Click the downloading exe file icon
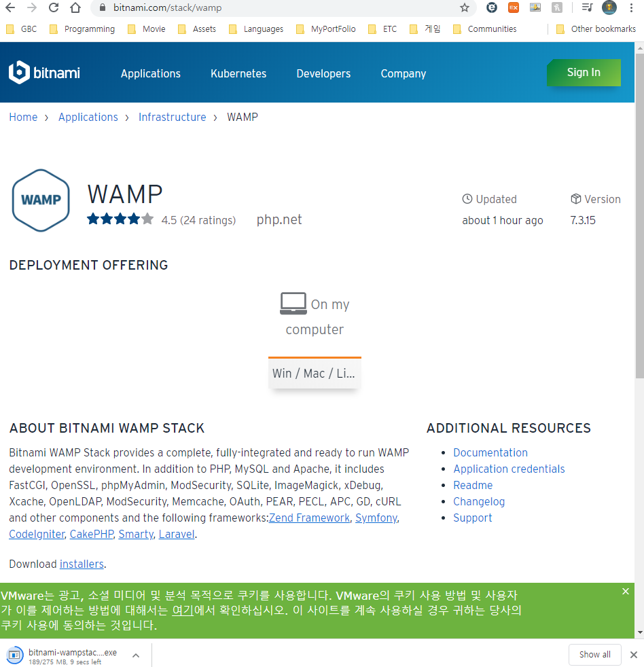Image resolution: width=644 pixels, height=667 pixels. (x=14, y=655)
